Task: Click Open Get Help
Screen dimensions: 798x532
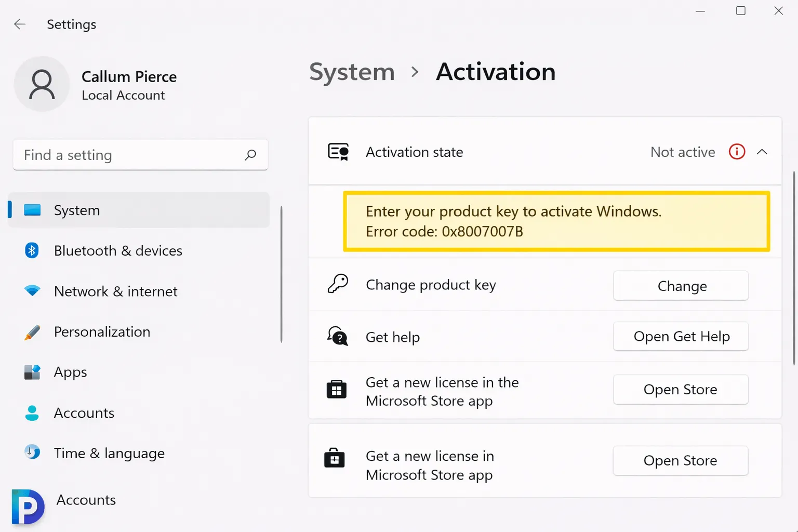Action: tap(681, 336)
